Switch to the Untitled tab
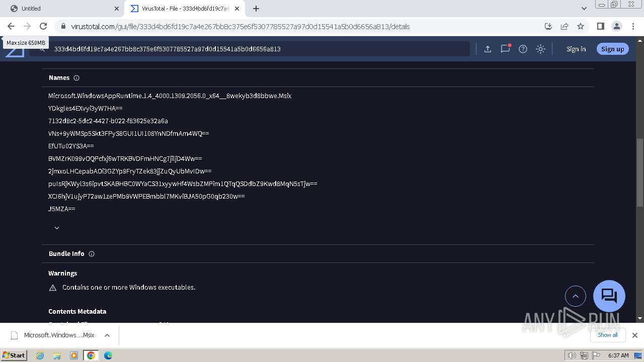The width and height of the screenshot is (644, 362). coord(63,9)
